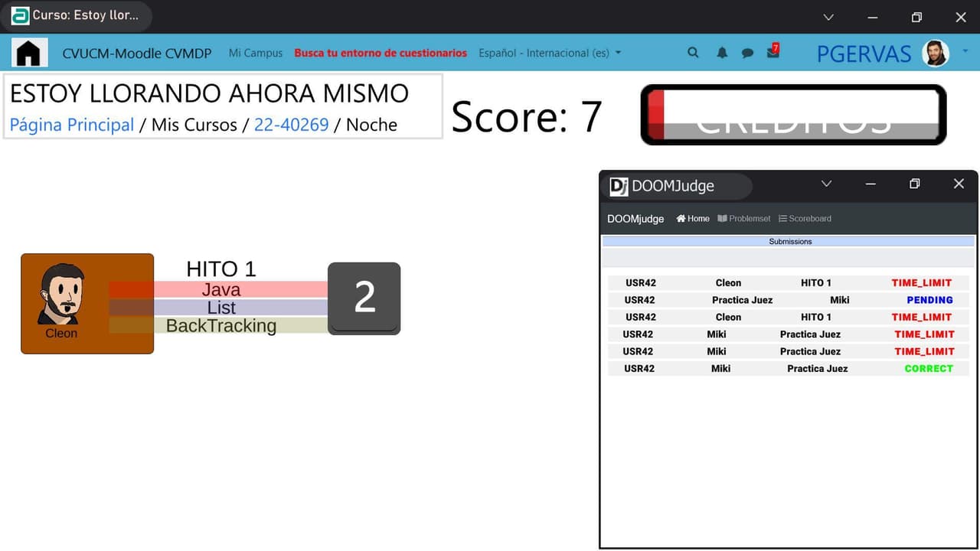Click the PGERVAS user avatar picture
The height and width of the screenshot is (551, 980).
pos(936,54)
